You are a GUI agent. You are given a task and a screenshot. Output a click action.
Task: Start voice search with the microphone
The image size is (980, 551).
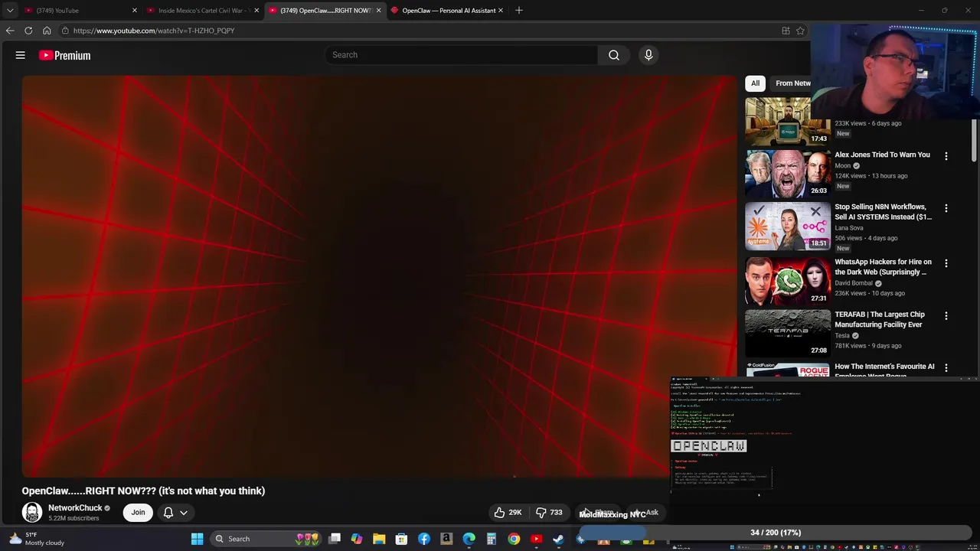[648, 55]
